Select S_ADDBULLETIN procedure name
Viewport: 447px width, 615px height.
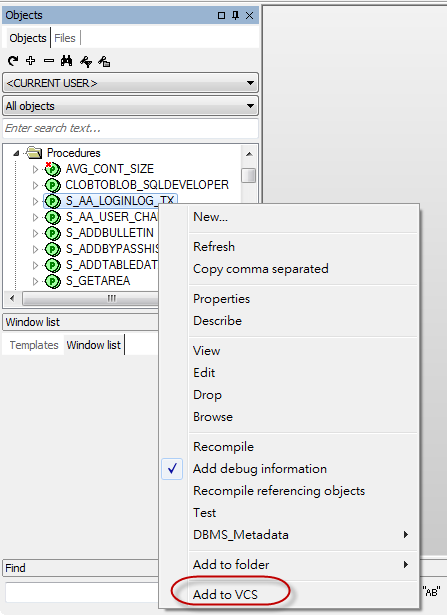click(110, 233)
